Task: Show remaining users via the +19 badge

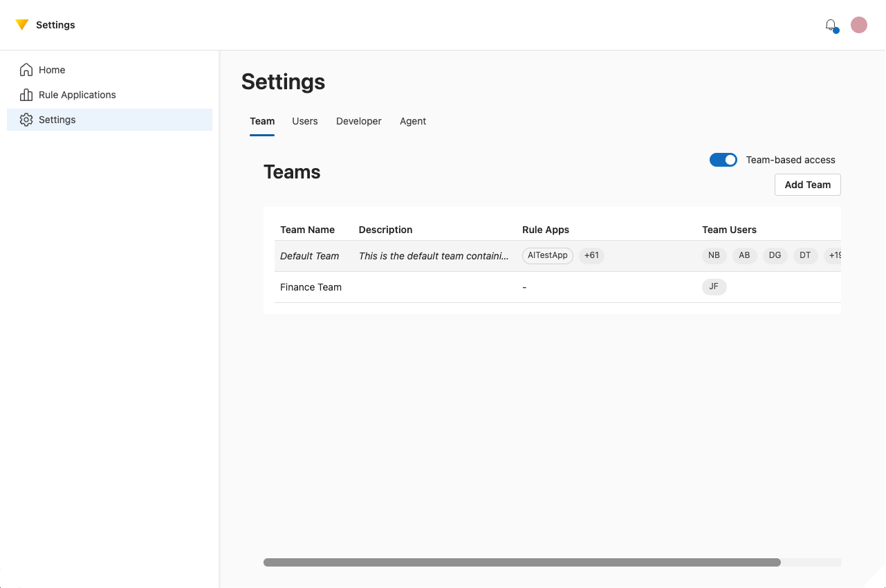Action: [x=833, y=255]
